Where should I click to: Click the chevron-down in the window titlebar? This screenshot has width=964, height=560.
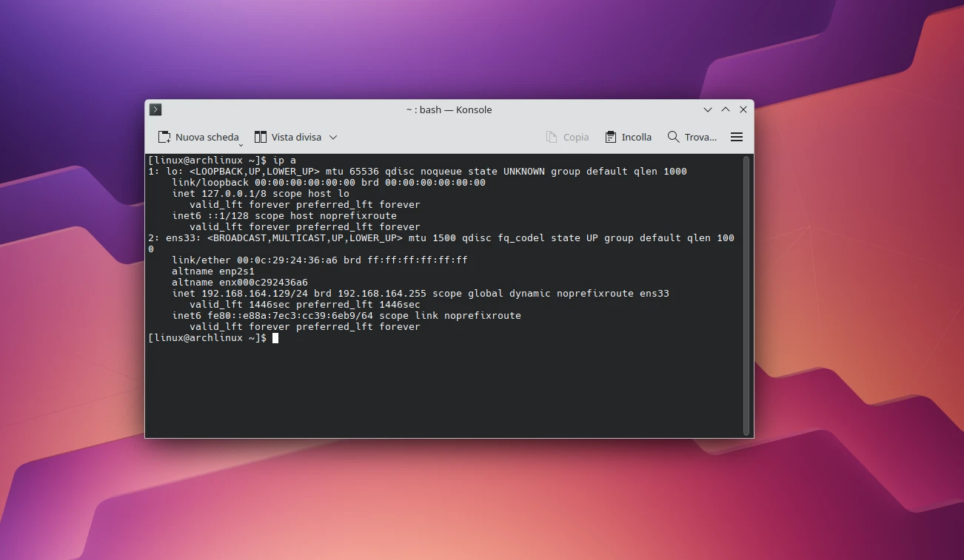pyautogui.click(x=707, y=109)
